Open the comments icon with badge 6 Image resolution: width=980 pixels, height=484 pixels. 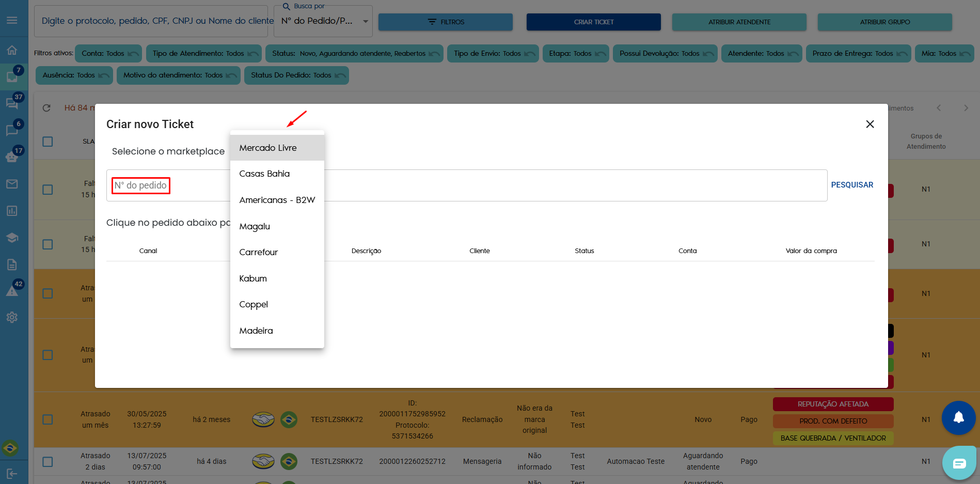12,130
